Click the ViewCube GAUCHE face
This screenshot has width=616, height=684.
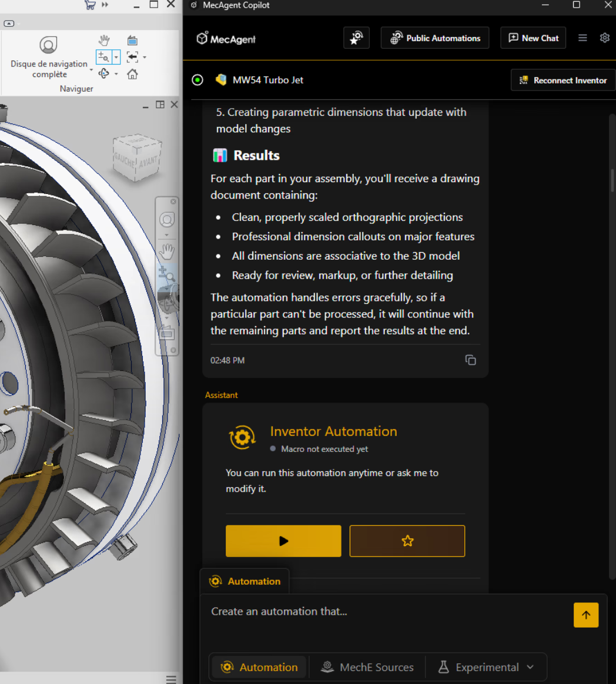click(125, 160)
